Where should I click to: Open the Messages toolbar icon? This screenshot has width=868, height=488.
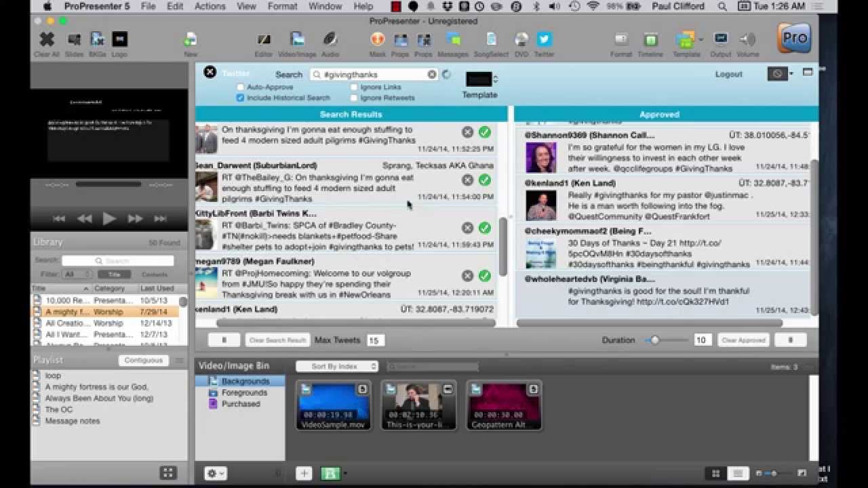coord(452,39)
